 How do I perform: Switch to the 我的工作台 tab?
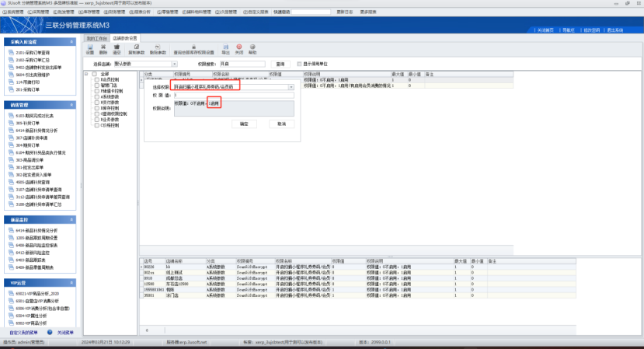[97, 38]
